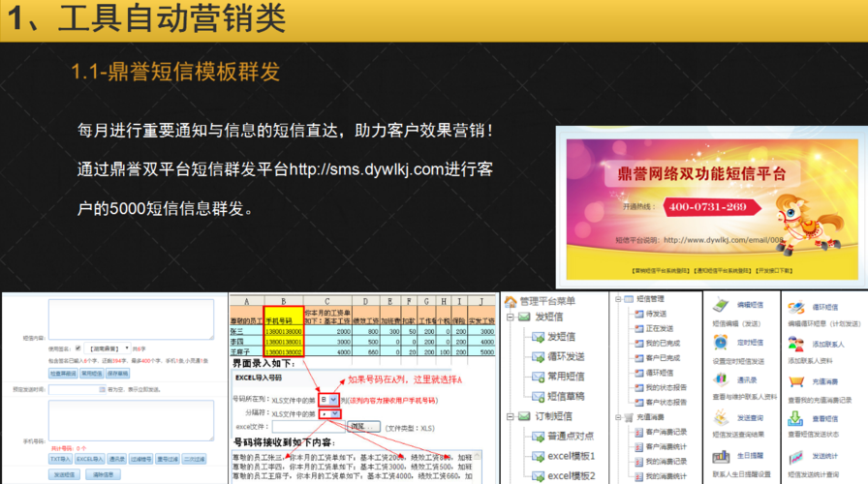Image resolution: width=868 pixels, height=484 pixels.
Task: Click the mail icon beside excel模板1
Action: click(538, 456)
